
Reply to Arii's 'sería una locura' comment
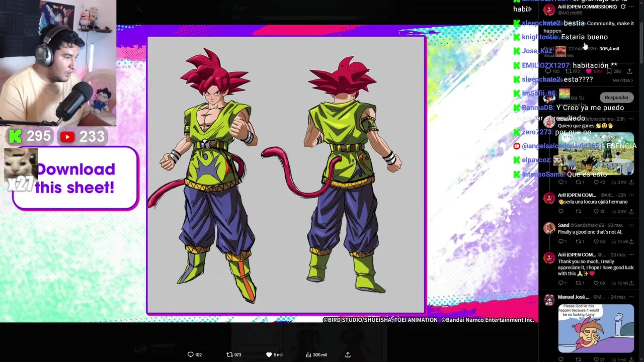click(561, 212)
